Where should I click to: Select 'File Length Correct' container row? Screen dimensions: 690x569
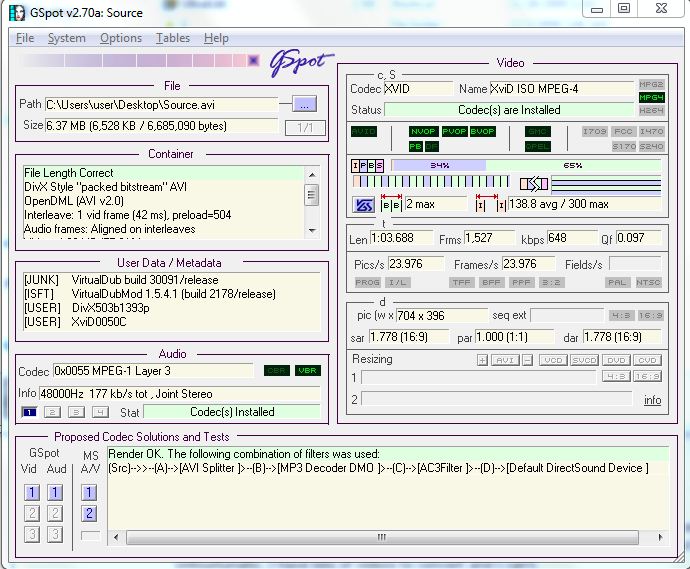164,173
